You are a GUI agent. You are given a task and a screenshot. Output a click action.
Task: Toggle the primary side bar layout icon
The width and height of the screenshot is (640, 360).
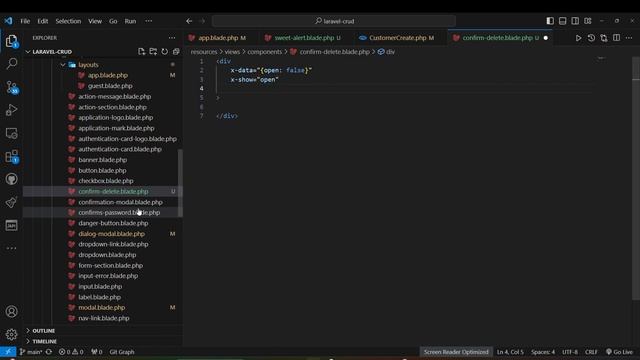click(x=550, y=21)
